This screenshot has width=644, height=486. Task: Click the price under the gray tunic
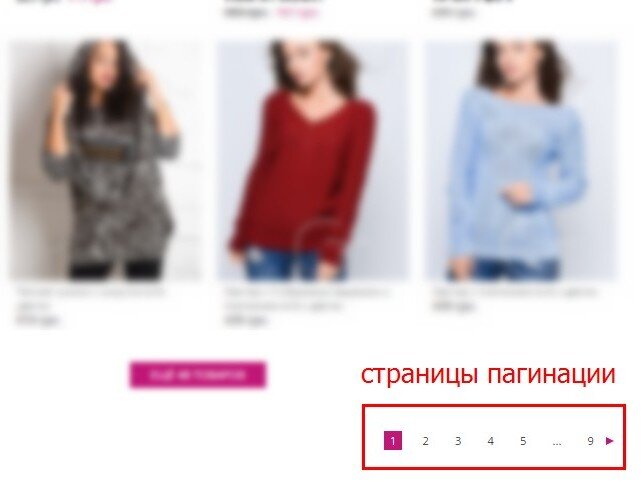38,320
